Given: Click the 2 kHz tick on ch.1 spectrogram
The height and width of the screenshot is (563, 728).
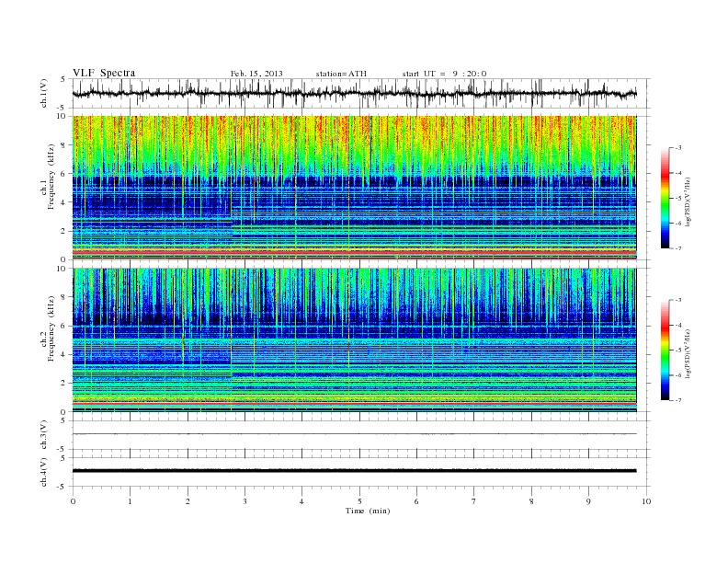Looking at the screenshot, I should click(63, 231).
